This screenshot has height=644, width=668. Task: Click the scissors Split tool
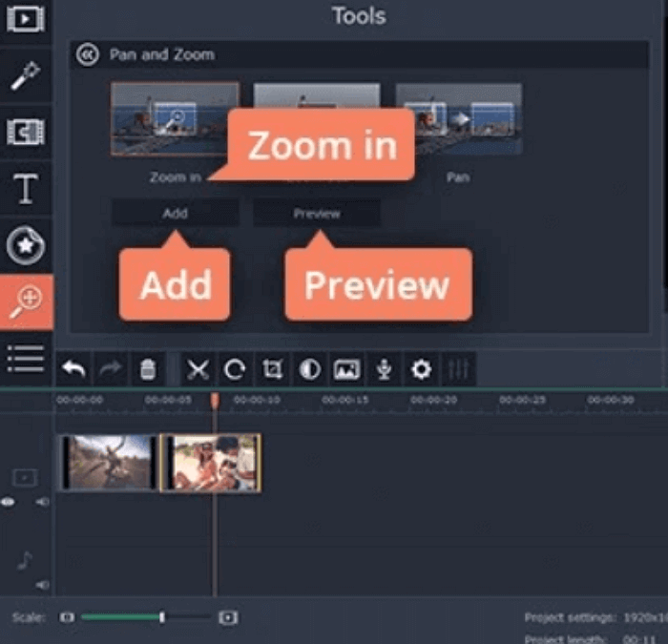click(x=198, y=369)
